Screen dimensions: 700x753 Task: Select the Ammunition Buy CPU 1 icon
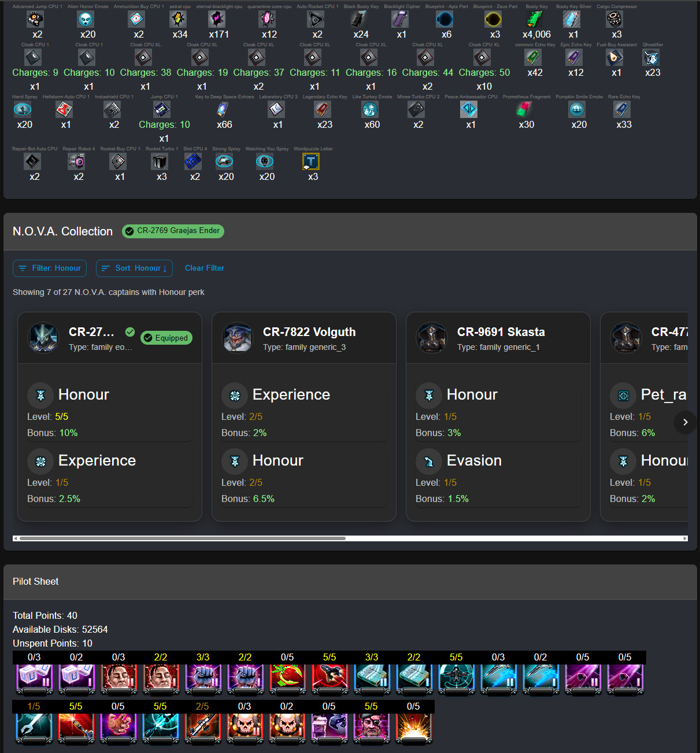point(136,20)
